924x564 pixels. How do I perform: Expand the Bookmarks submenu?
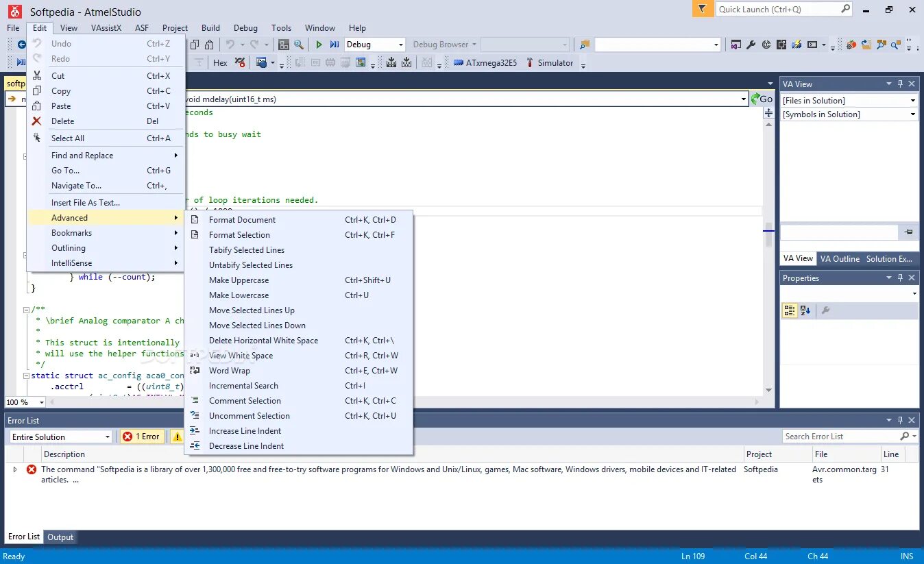(106, 233)
